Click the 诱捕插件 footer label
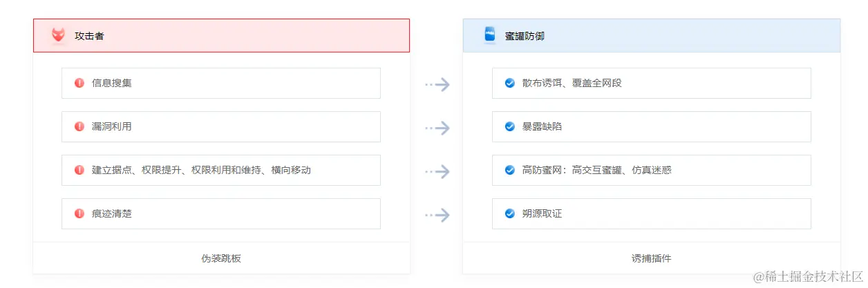The image size is (868, 288). point(651,258)
